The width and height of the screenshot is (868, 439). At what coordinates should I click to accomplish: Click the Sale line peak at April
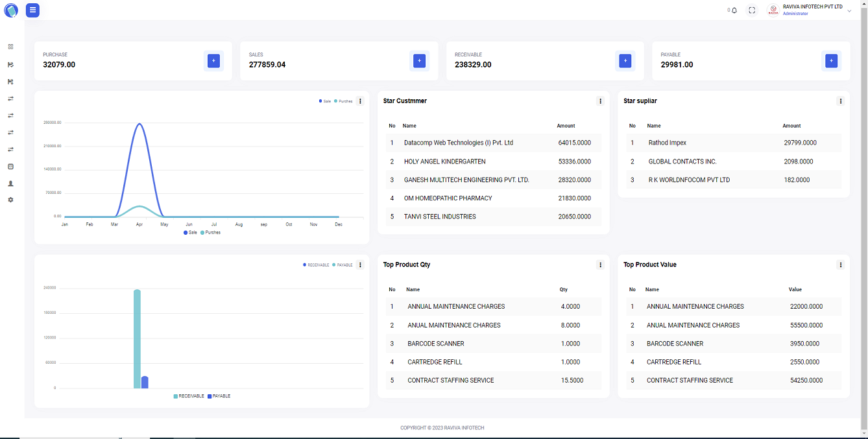pos(139,124)
